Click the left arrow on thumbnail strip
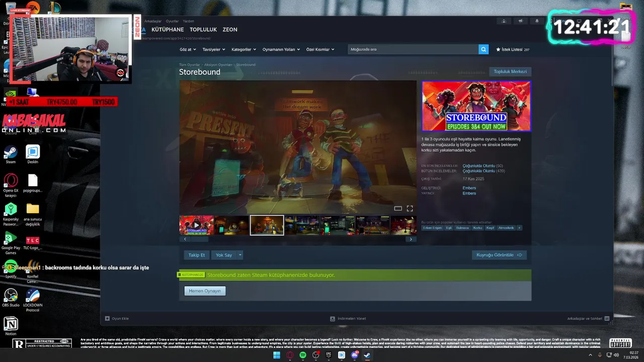Image resolution: width=644 pixels, height=362 pixels. click(185, 239)
